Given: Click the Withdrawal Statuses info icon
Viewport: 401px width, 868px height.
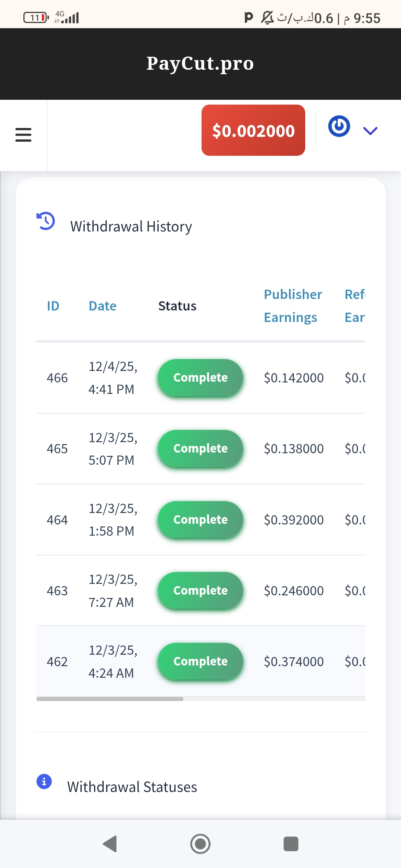Looking at the screenshot, I should coord(44,782).
